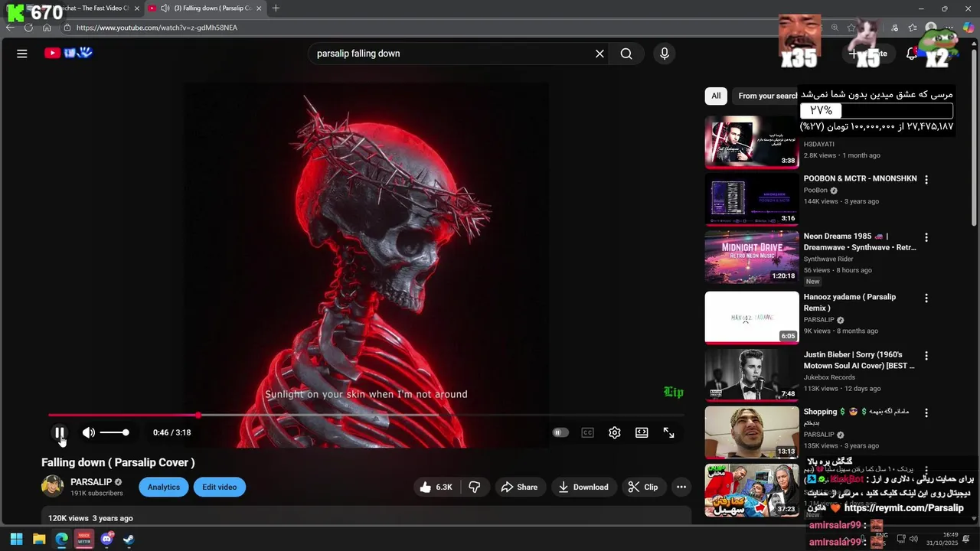Toggle the autoplay switch
Screen dimensions: 980x551
tap(560, 432)
